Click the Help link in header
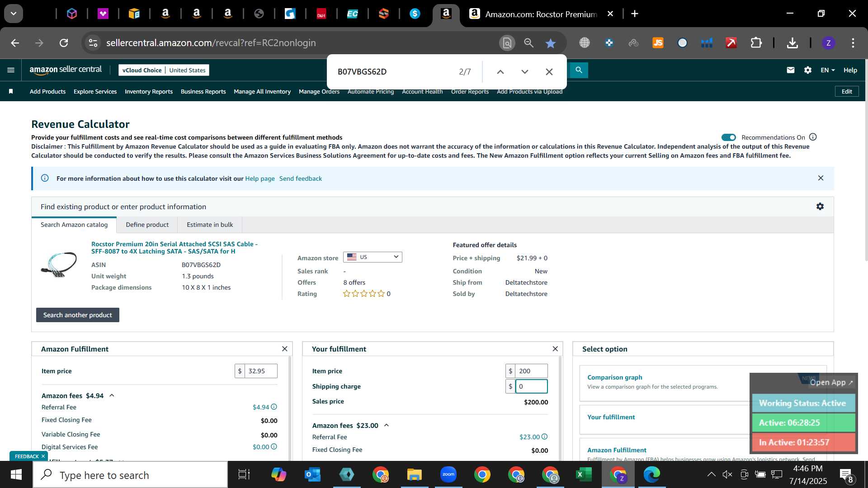 [x=850, y=70]
